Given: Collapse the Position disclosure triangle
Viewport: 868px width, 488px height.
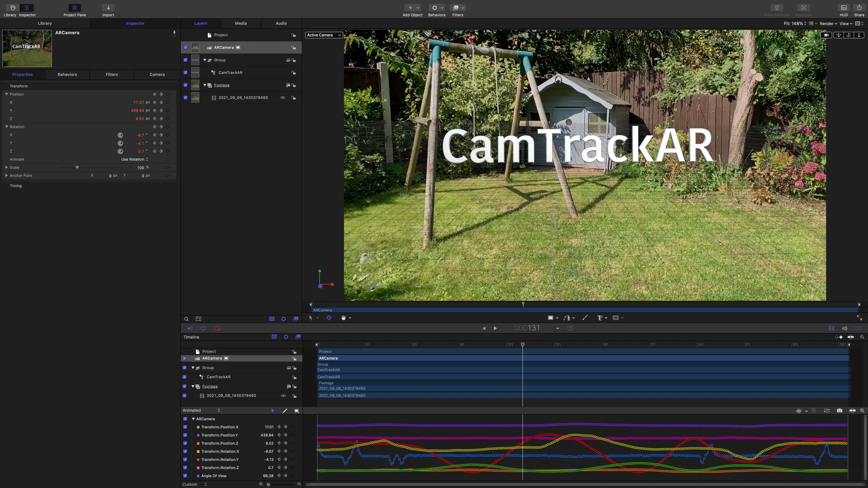Looking at the screenshot, I should (x=6, y=94).
